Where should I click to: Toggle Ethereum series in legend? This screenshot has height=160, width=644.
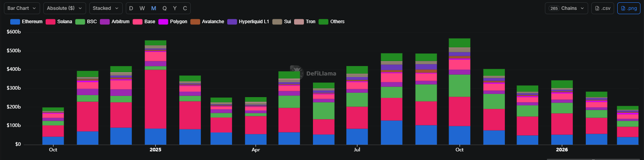pos(26,22)
